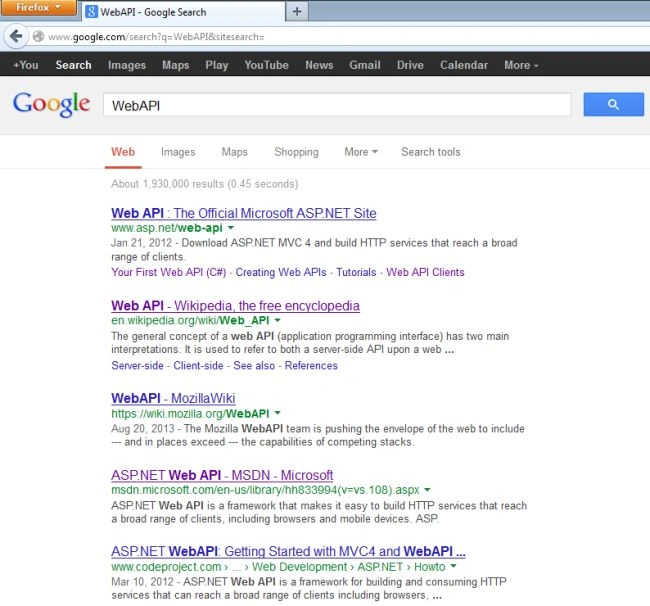This screenshot has height=606, width=650.
Task: Open Gmail in the Google bar
Action: coord(365,65)
